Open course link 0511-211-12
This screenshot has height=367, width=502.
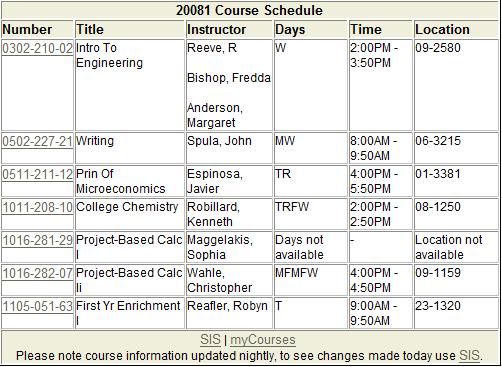(x=37, y=174)
